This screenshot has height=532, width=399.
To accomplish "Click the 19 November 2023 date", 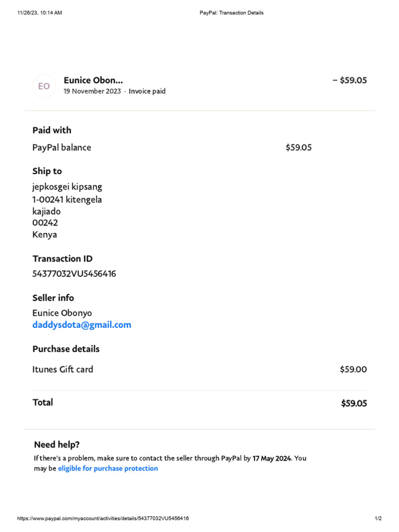I will (92, 91).
